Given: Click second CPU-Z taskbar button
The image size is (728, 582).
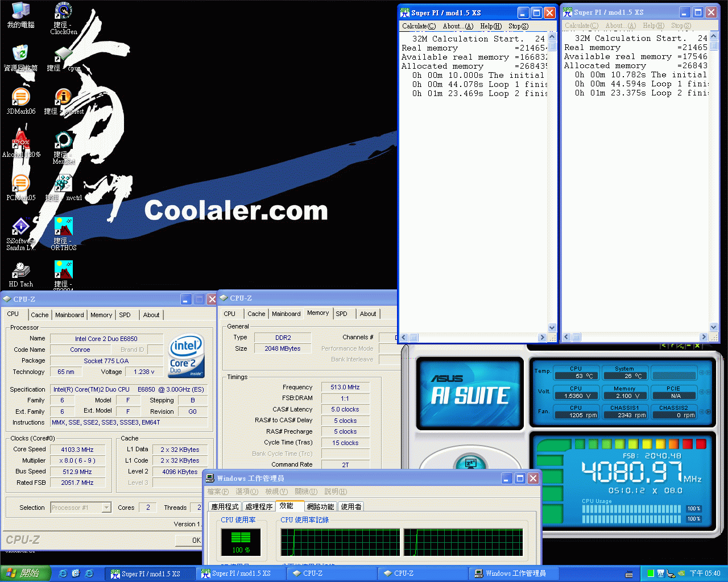Looking at the screenshot, I should coord(422,573).
